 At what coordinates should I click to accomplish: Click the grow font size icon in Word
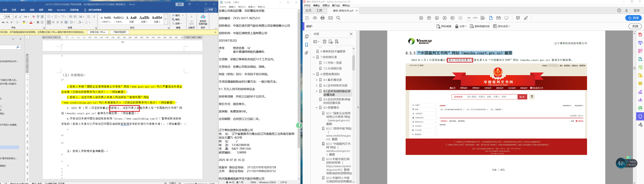tap(16, 17)
